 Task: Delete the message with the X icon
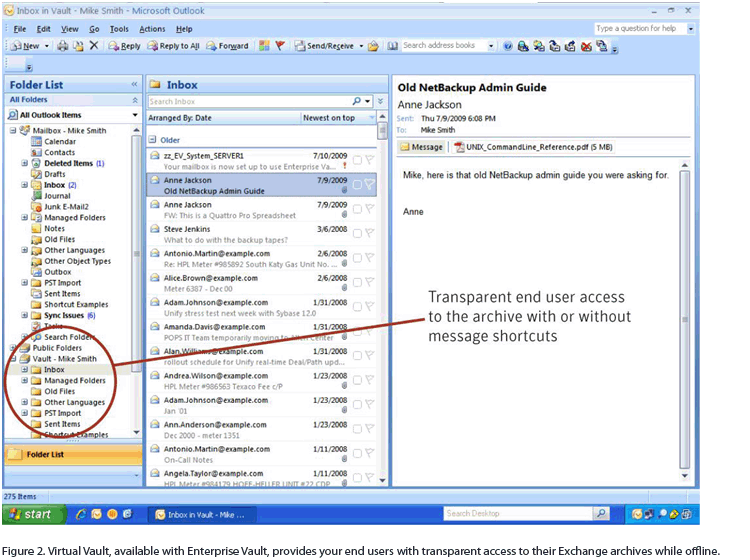coord(93,46)
